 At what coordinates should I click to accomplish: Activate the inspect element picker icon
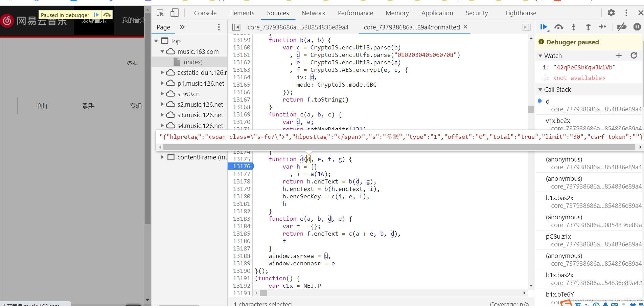160,13
